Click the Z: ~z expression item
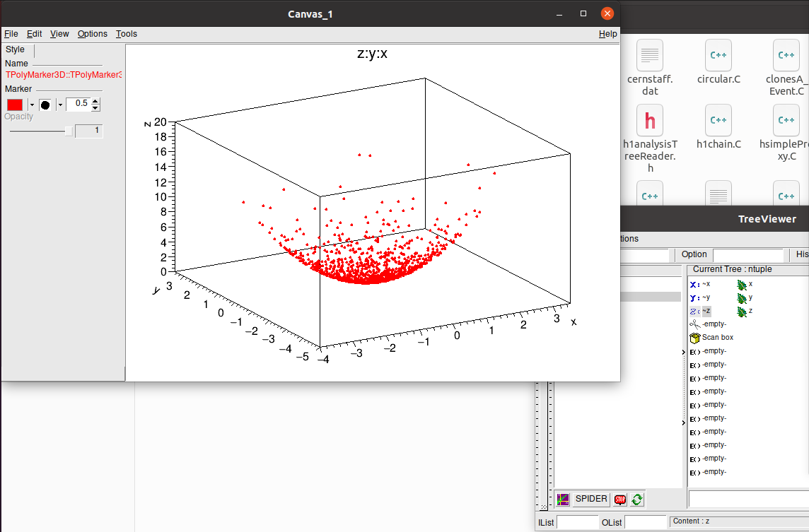Image resolution: width=809 pixels, height=532 pixels. coord(700,311)
